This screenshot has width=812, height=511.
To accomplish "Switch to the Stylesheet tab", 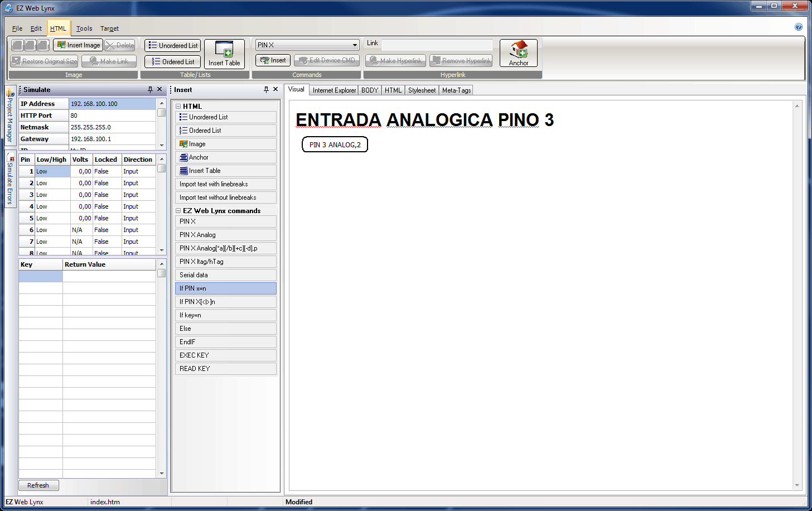I will click(x=422, y=90).
